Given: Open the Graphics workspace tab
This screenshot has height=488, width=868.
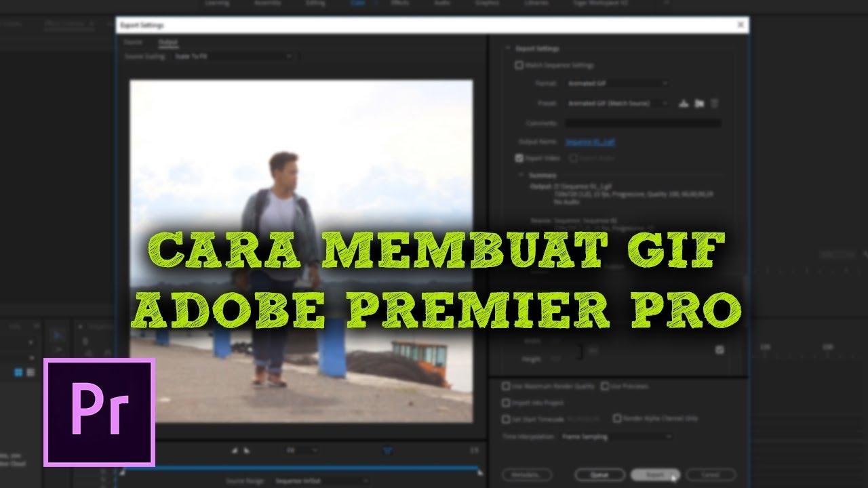Looking at the screenshot, I should (x=486, y=3).
